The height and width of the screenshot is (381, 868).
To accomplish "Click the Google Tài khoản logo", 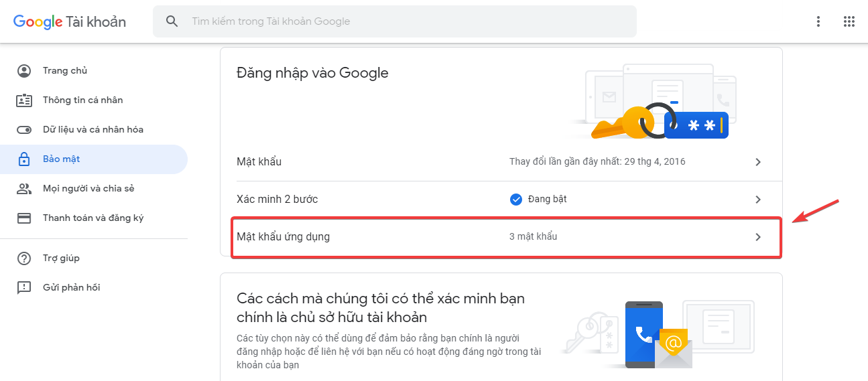I will [70, 21].
